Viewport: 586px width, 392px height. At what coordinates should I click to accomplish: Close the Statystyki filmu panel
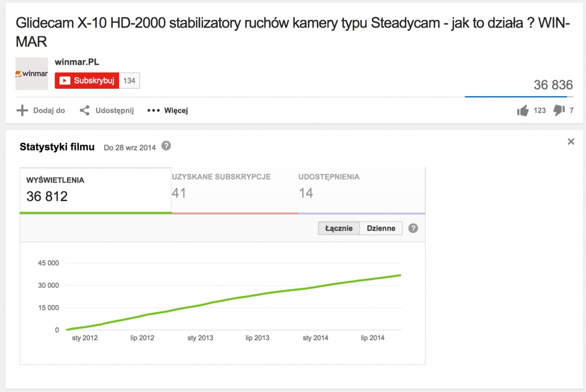click(x=571, y=142)
